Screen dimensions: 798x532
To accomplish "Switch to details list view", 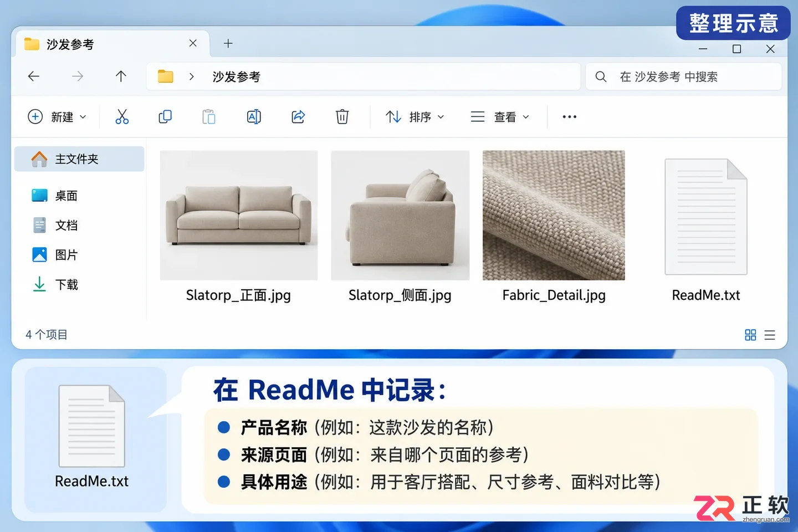I will tap(770, 335).
